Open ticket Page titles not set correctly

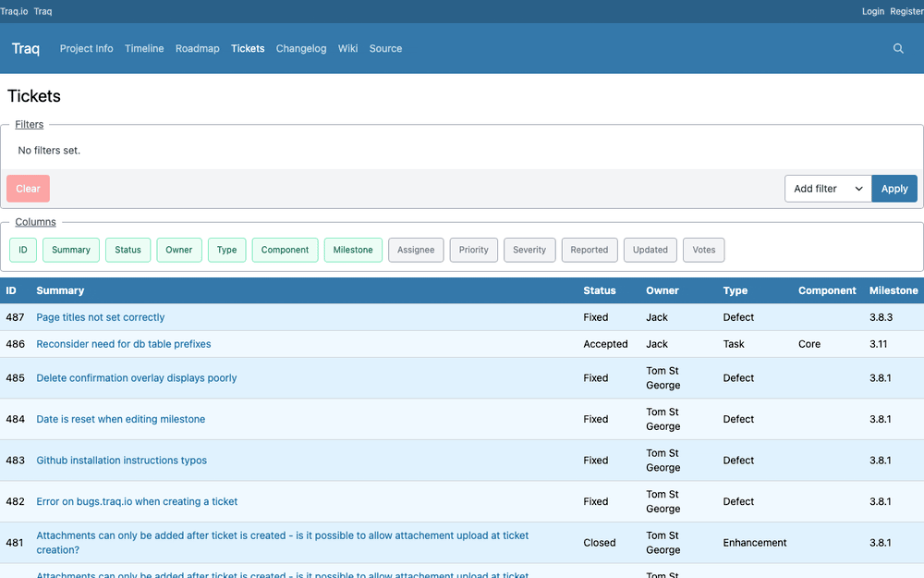(100, 317)
